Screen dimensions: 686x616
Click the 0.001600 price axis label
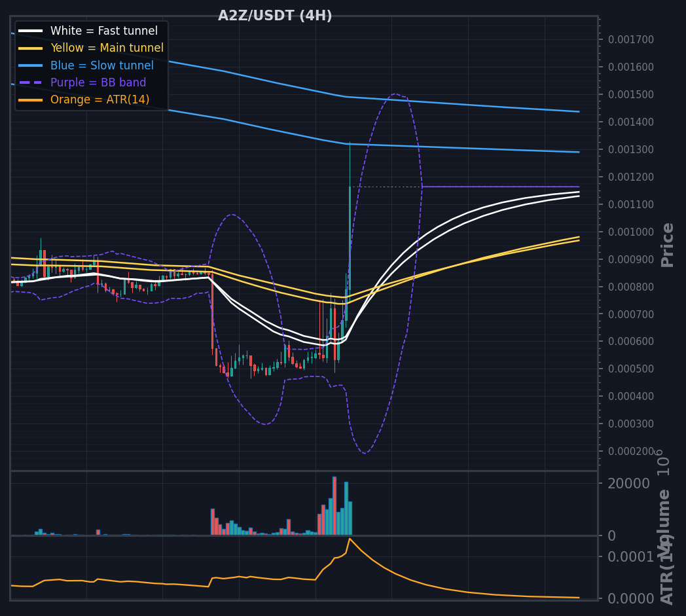(x=631, y=67)
